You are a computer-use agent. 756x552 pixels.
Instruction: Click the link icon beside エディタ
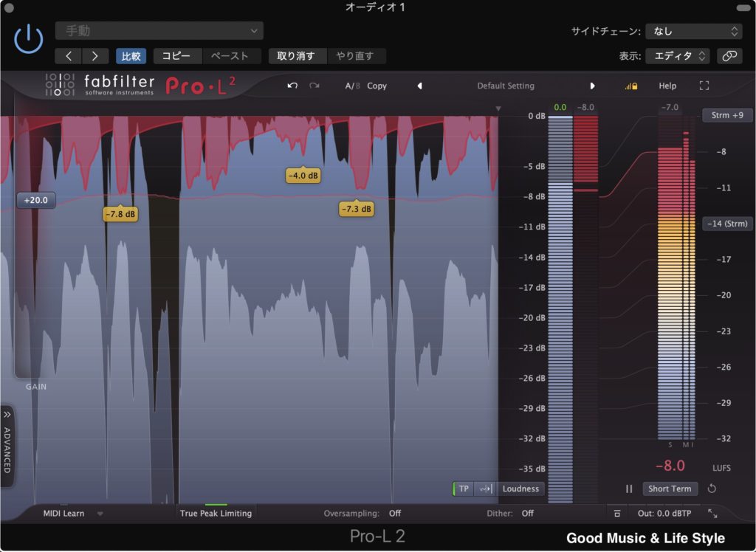tap(729, 56)
